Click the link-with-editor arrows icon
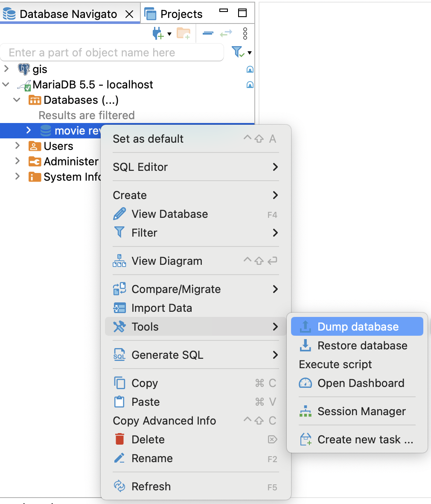 [226, 33]
